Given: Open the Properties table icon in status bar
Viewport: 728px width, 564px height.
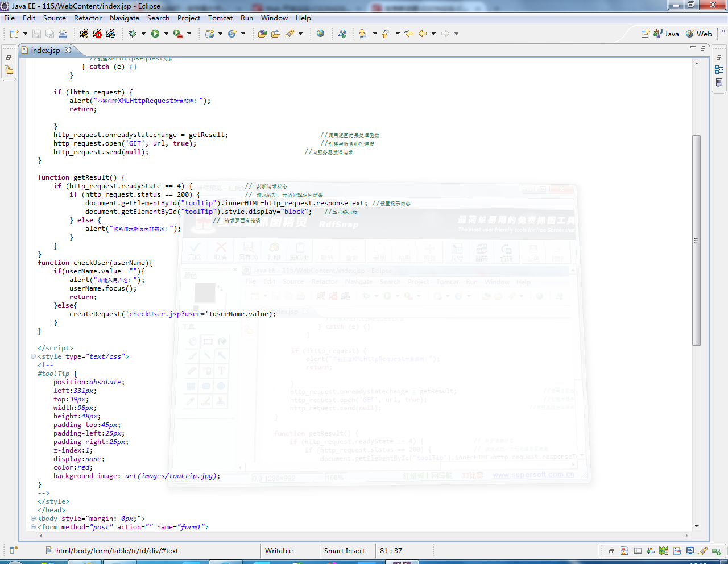Looking at the screenshot, I should point(638,550).
